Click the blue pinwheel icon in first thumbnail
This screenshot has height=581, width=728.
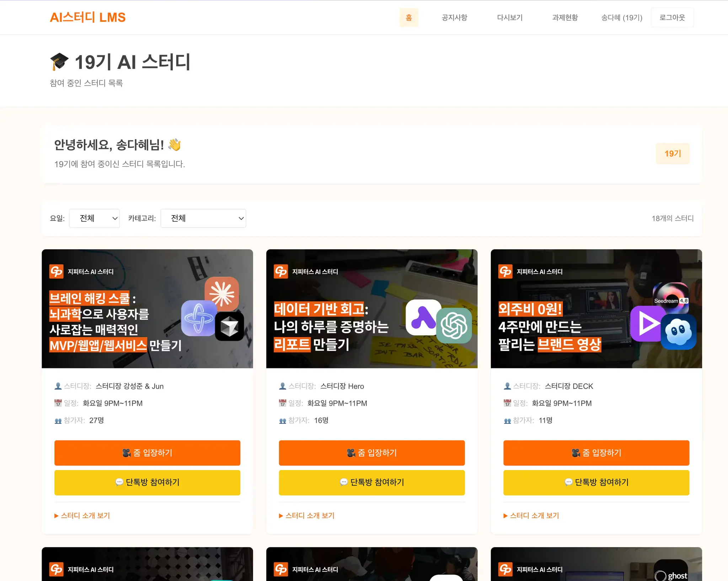click(x=199, y=318)
